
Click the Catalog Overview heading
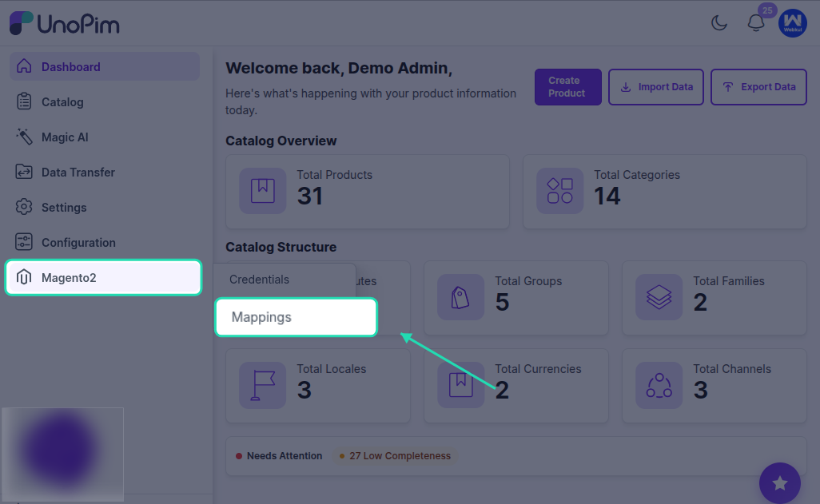click(x=281, y=141)
